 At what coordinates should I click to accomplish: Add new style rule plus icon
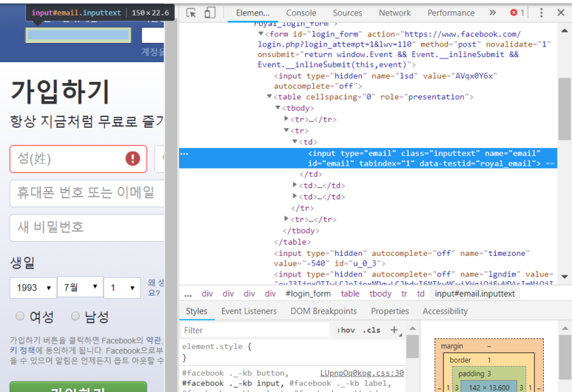[x=394, y=330]
